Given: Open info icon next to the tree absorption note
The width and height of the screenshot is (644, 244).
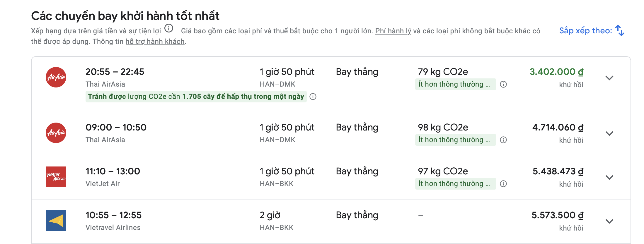Looking at the screenshot, I should point(313,96).
